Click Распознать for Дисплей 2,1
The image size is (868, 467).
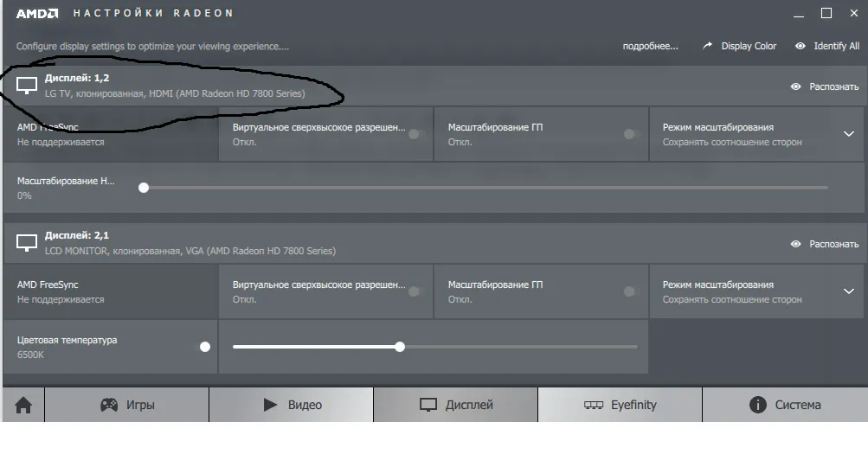point(833,244)
